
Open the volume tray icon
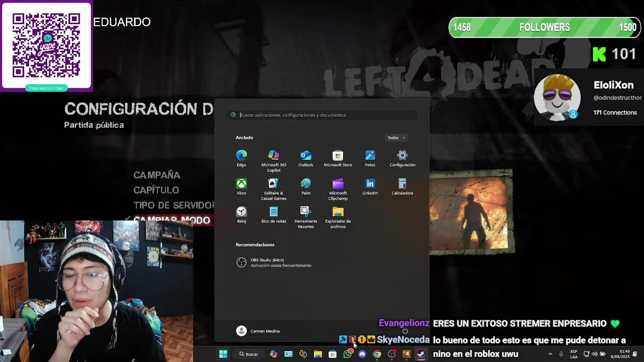click(x=595, y=354)
